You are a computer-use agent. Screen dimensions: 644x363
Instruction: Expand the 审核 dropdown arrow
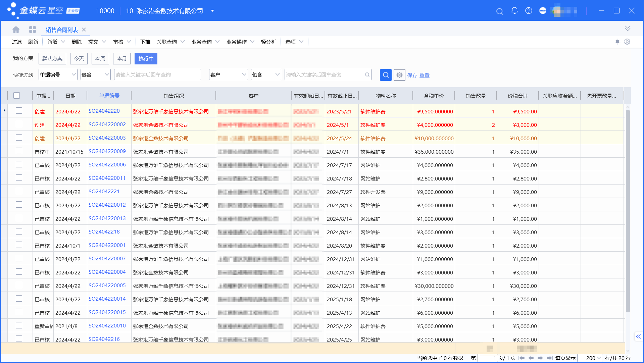tap(129, 42)
